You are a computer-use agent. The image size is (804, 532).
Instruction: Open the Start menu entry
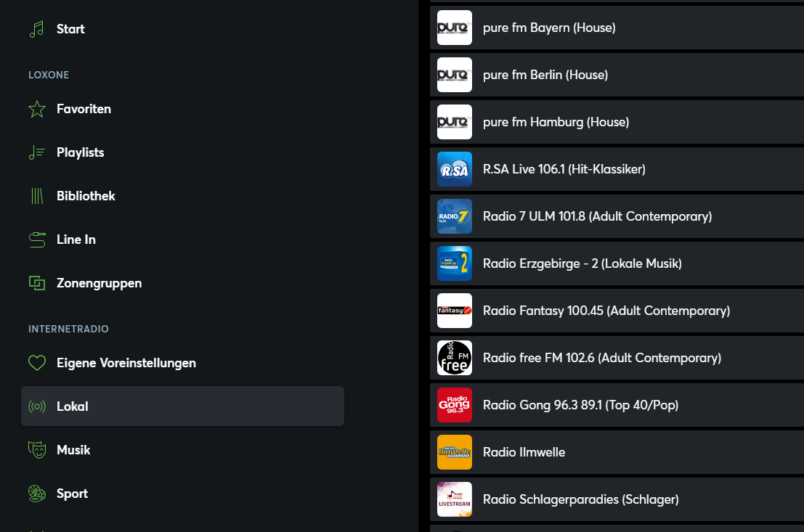(182, 29)
